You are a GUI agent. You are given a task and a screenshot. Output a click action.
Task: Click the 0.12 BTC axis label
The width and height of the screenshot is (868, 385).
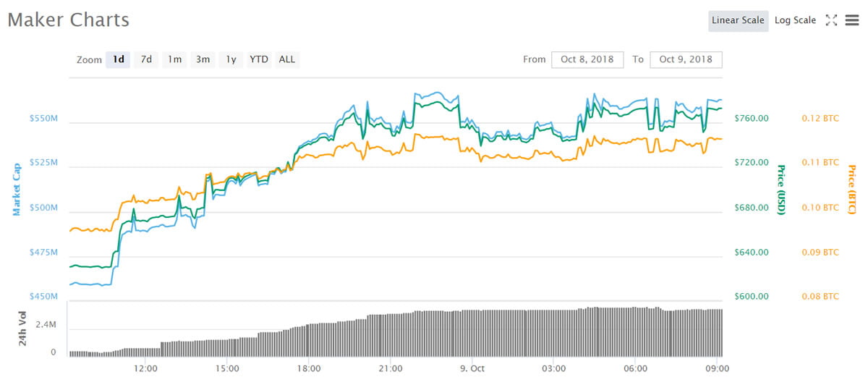click(x=820, y=118)
